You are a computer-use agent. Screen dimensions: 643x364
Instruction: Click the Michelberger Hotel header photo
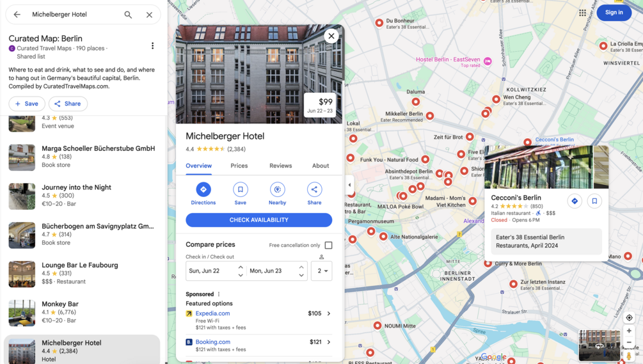click(x=259, y=74)
